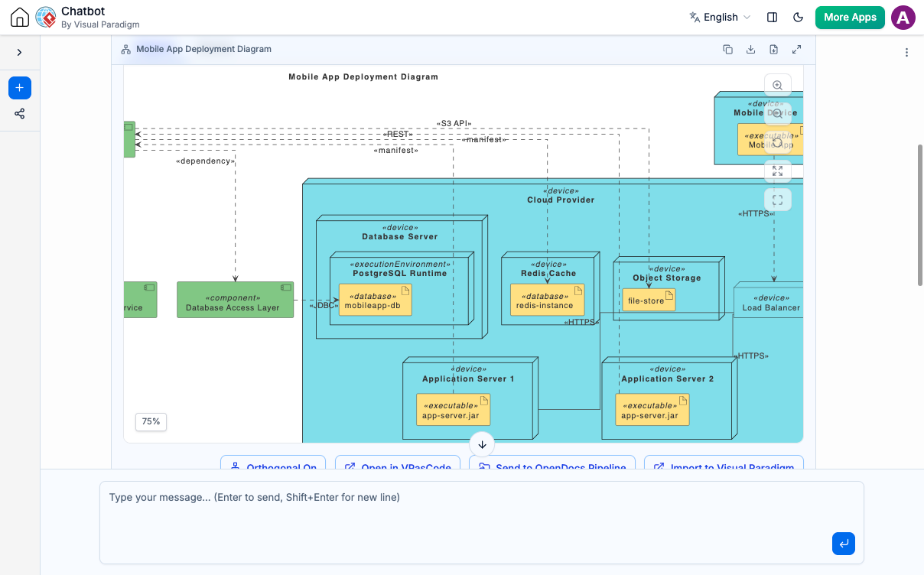Download the Mobile App Deployment Diagram
Viewport: 924px width, 575px height.
click(x=750, y=50)
